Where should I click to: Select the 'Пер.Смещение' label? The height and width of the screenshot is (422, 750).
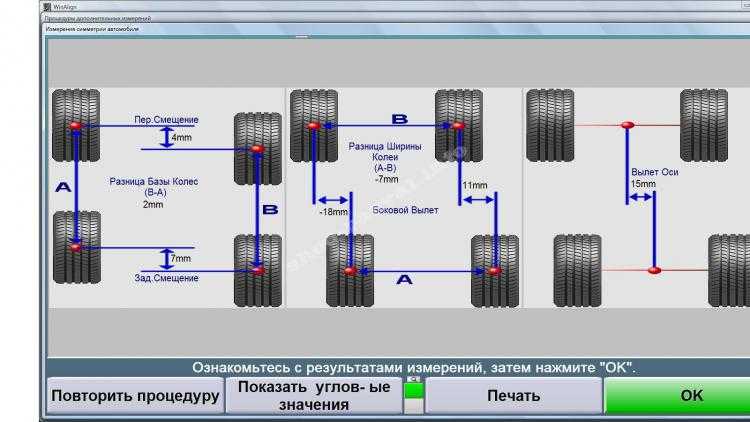coord(166,120)
